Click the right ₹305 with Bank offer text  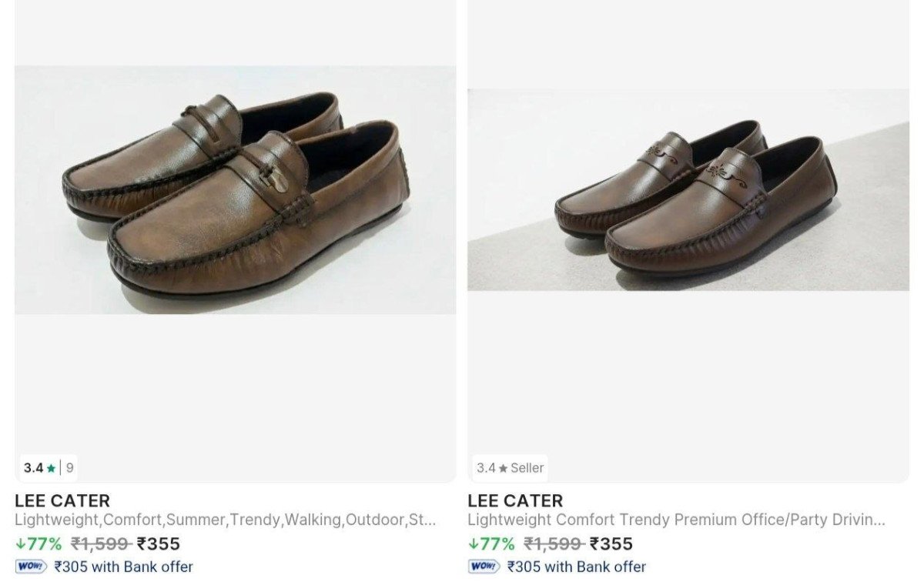[x=577, y=567]
